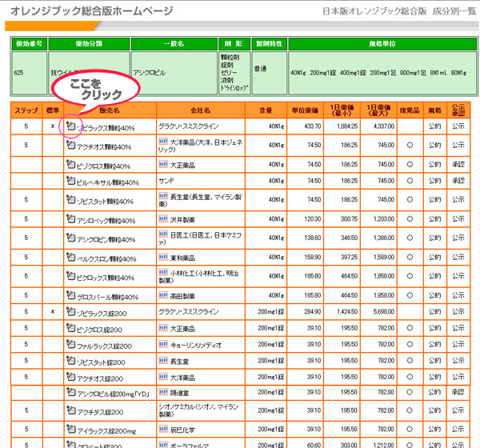Viewport: 480px width, 448px height.
Task: Select product name アシロベック顆粒40%
Action: tap(106, 221)
